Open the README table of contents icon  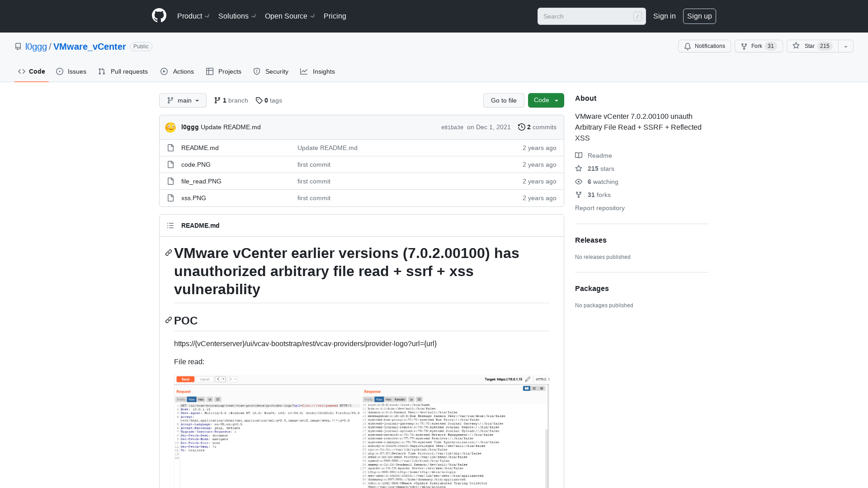coord(170,225)
